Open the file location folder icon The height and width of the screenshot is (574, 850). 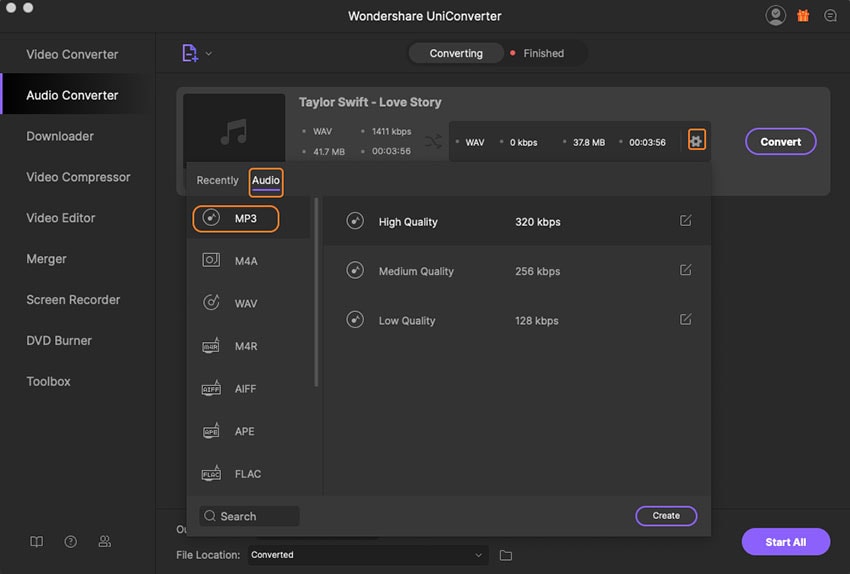tap(506, 555)
